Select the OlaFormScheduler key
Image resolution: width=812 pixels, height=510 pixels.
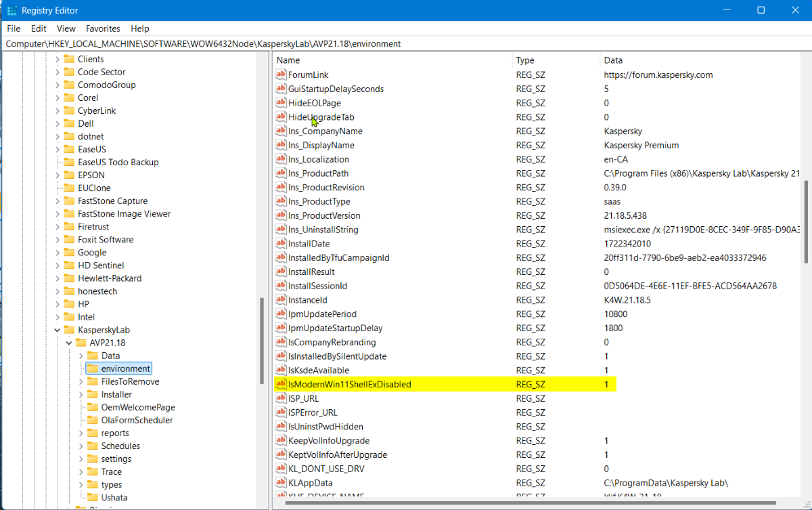[x=137, y=420]
